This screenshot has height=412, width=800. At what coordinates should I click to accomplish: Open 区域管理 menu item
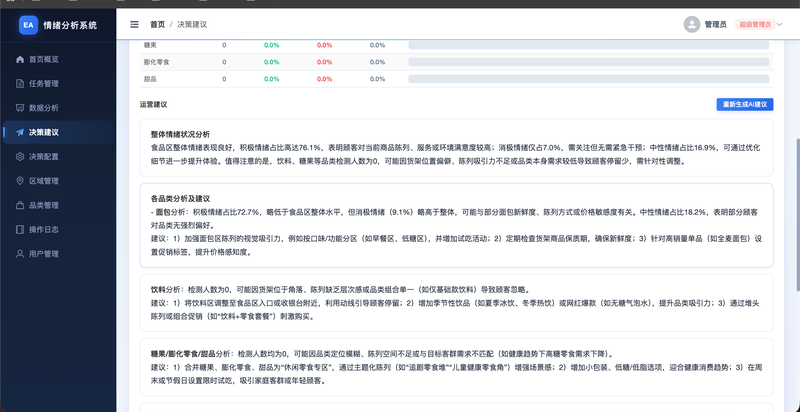(x=58, y=181)
